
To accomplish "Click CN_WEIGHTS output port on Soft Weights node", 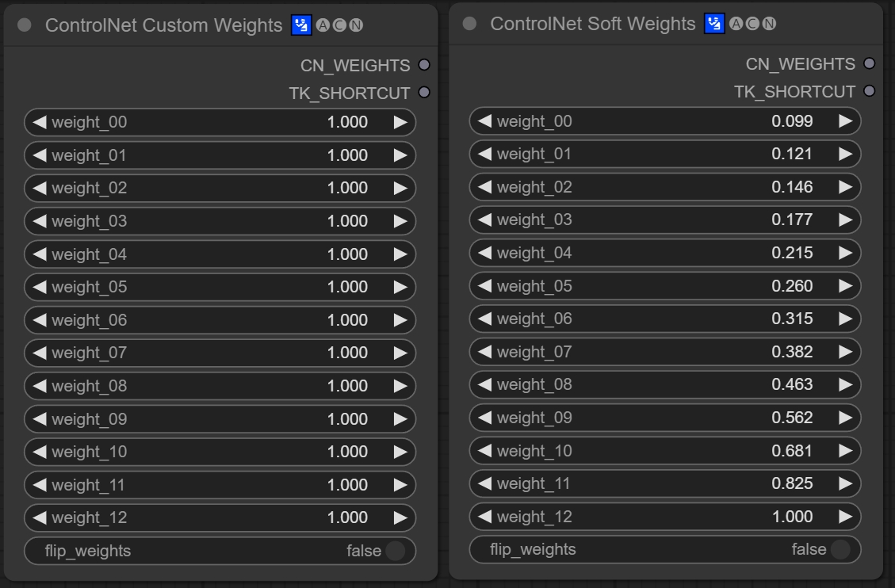I will pos(869,63).
